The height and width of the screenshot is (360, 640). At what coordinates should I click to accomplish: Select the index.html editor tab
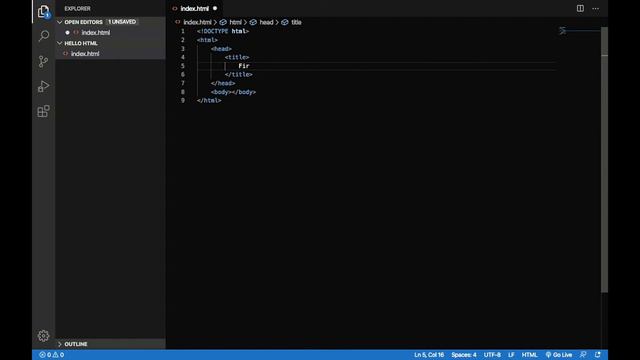pyautogui.click(x=194, y=9)
